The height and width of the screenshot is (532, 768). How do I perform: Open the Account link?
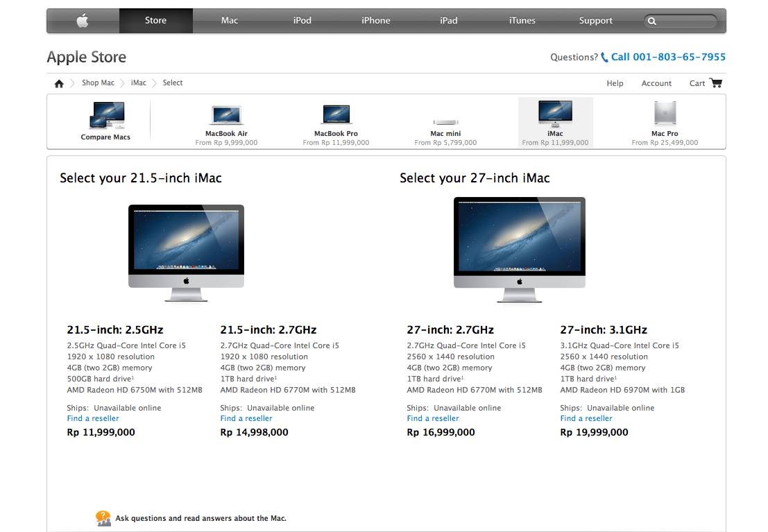[656, 83]
